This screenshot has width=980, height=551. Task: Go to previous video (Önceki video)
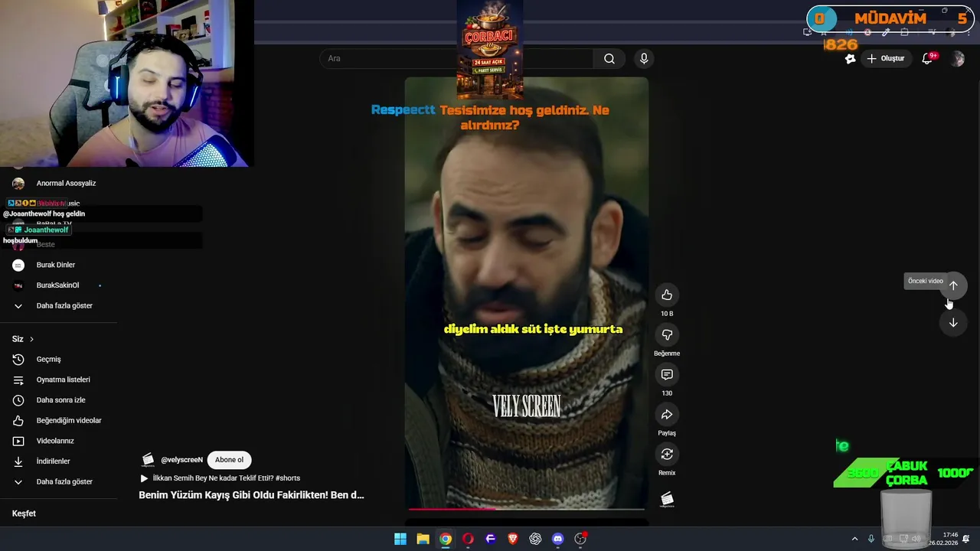953,285
